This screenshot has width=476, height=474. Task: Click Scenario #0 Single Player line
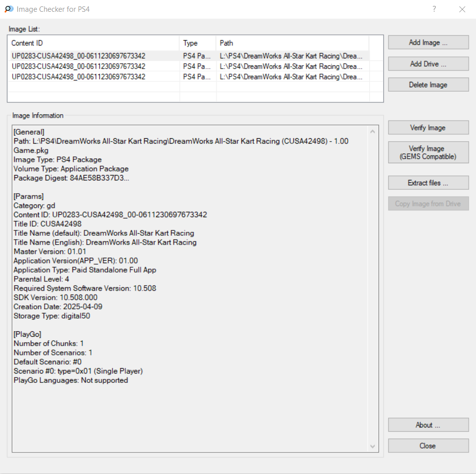[78, 371]
